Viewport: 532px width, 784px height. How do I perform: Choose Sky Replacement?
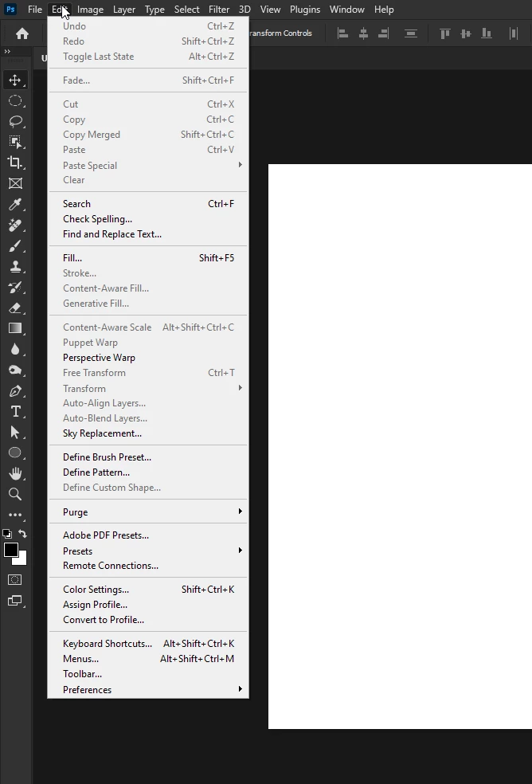148,433
